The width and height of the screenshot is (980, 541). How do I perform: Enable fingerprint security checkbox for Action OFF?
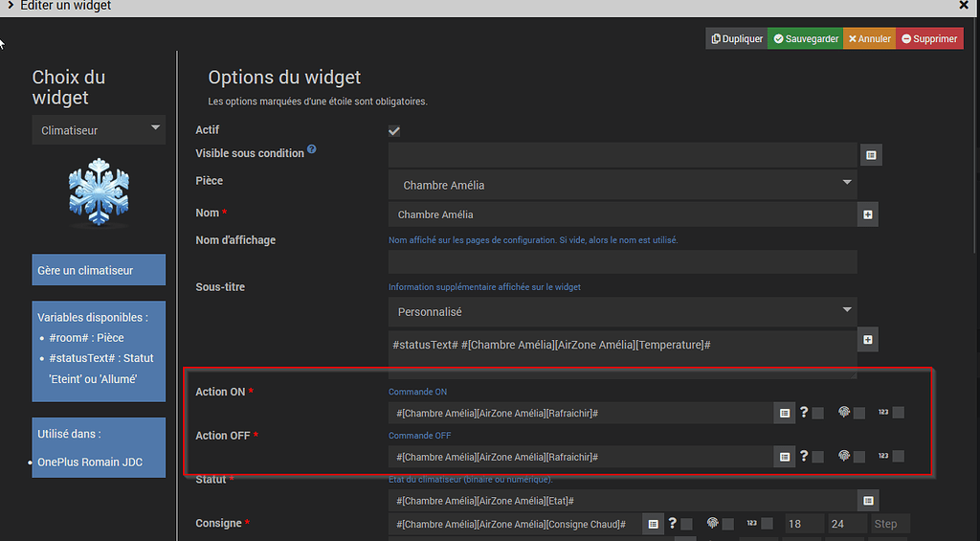[859, 457]
